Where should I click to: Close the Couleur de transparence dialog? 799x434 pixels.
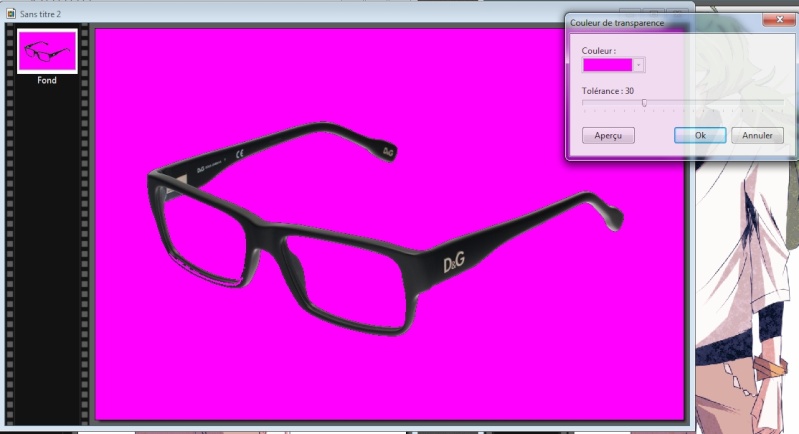click(779, 19)
